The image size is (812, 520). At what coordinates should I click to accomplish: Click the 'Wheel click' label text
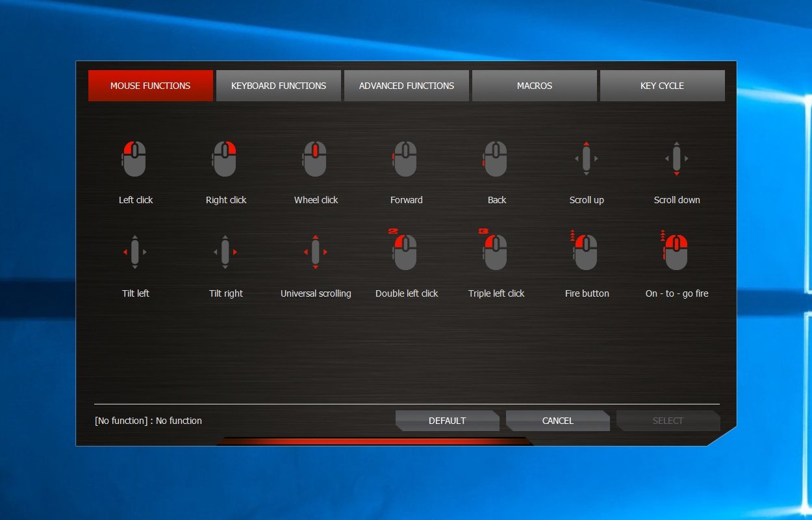pyautogui.click(x=316, y=200)
